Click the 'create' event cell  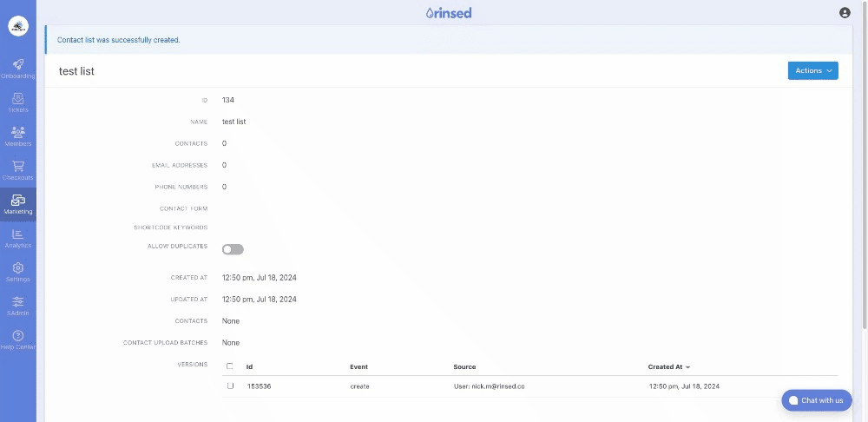coord(360,386)
